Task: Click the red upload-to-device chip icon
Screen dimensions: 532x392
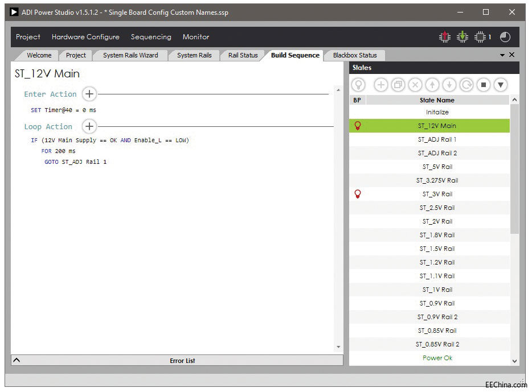Action: tap(444, 37)
